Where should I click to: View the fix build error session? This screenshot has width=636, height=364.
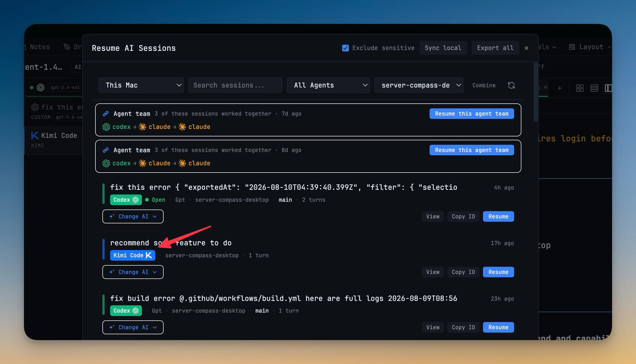click(433, 327)
